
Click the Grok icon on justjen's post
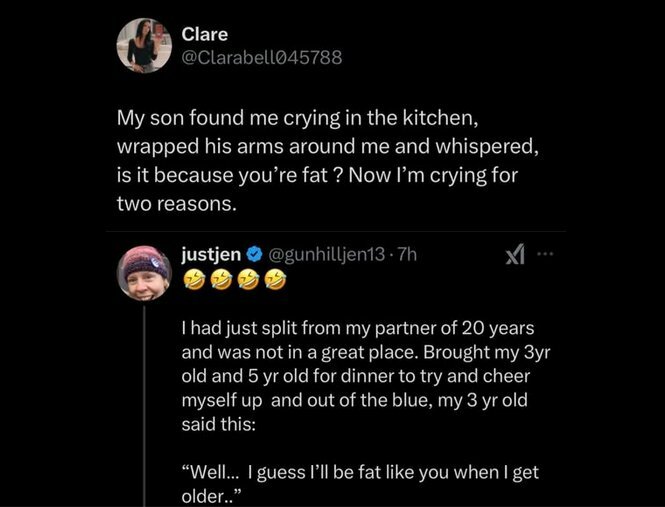click(x=512, y=257)
